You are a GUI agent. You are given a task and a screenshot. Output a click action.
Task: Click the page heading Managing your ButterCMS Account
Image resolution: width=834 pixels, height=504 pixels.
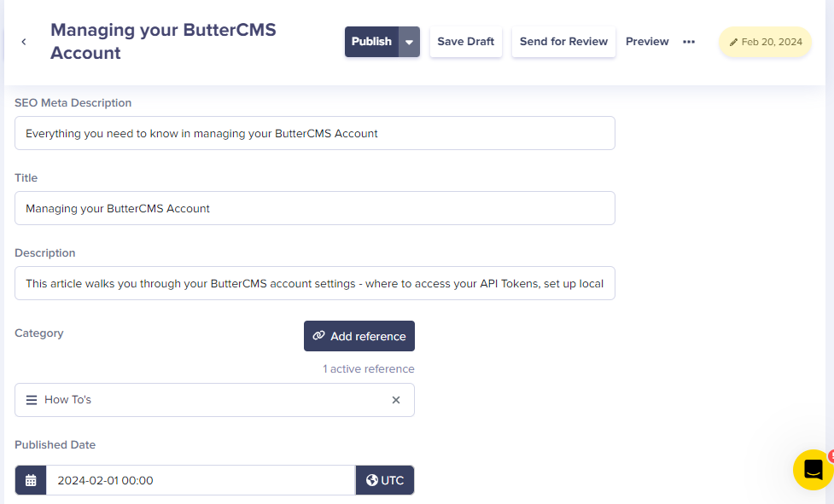pos(163,42)
